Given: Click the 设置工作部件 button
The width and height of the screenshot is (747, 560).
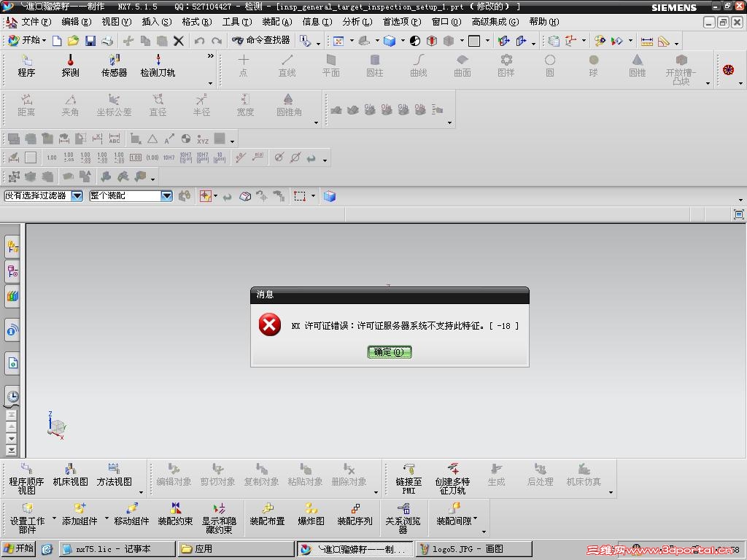Looking at the screenshot, I should point(27,518).
